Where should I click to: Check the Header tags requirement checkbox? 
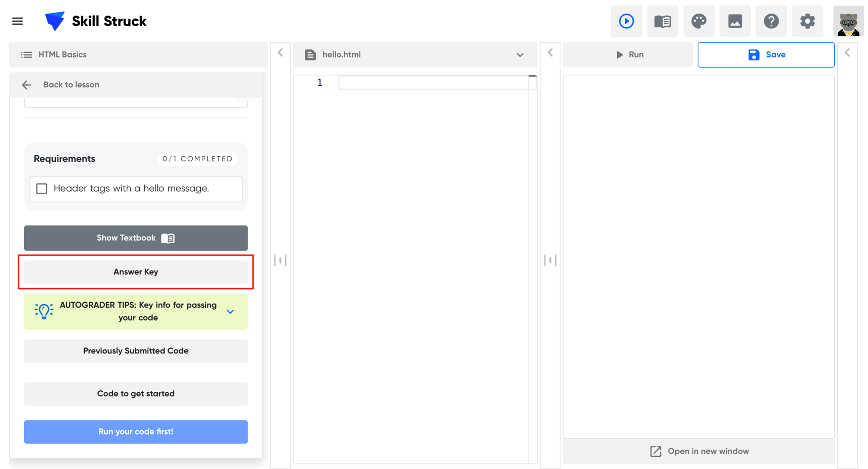tap(42, 189)
